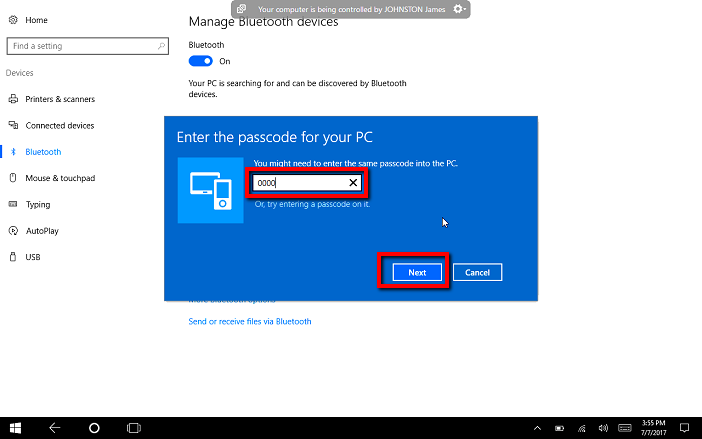Open USB settings page
Viewport: 702px width, 439px height.
tap(33, 257)
